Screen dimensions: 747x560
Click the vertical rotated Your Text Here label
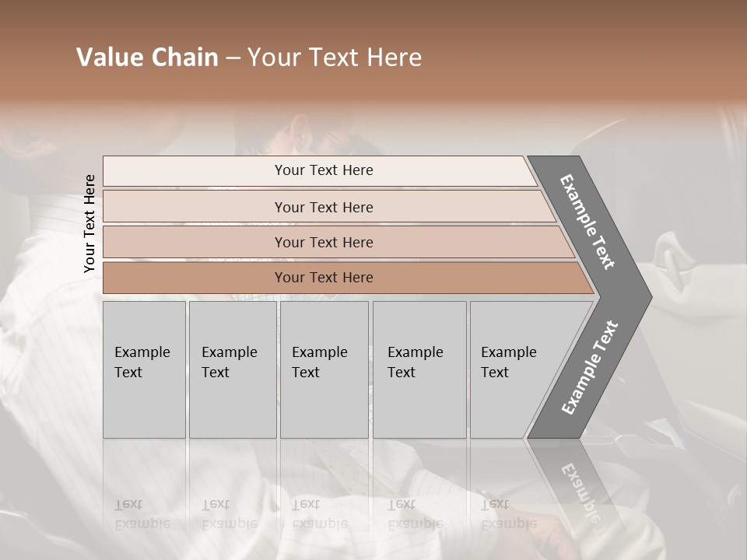tap(89, 223)
